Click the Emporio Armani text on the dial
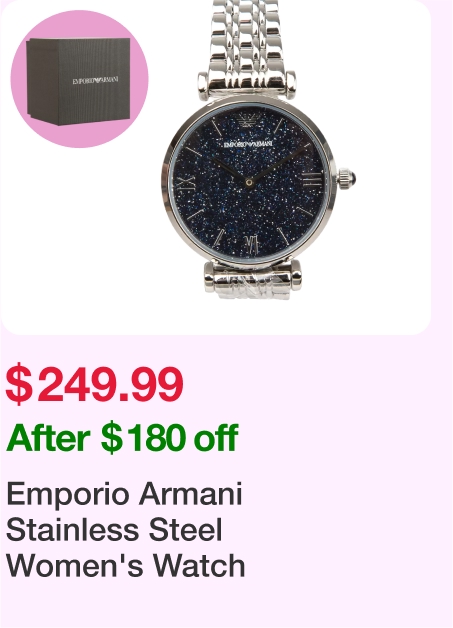 249,143
